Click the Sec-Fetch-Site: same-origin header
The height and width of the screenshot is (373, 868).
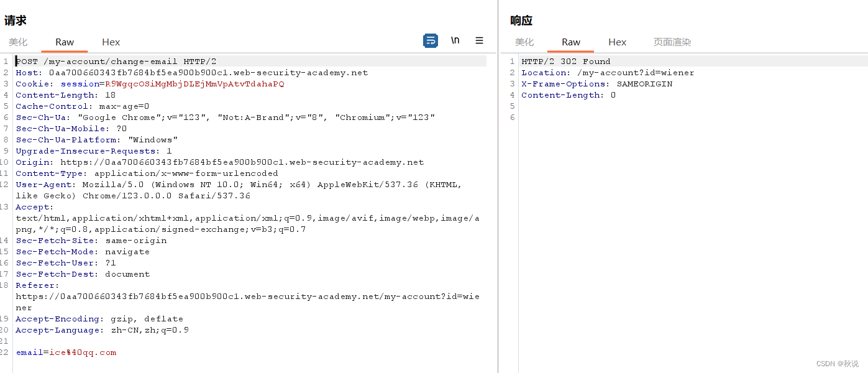pos(91,241)
